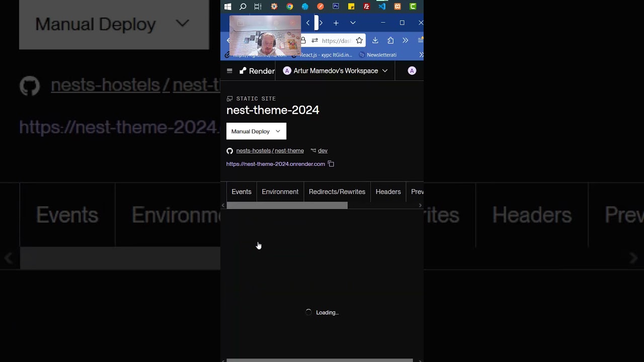The height and width of the screenshot is (362, 644).
Task: Open the green Camtasia taskbar icon
Action: click(x=413, y=7)
